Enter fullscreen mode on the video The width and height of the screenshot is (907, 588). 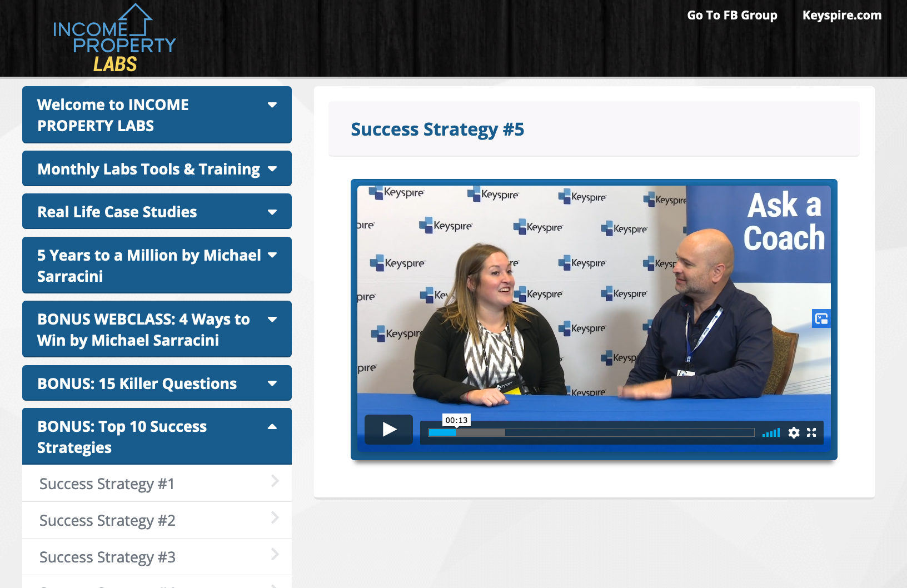click(x=811, y=432)
